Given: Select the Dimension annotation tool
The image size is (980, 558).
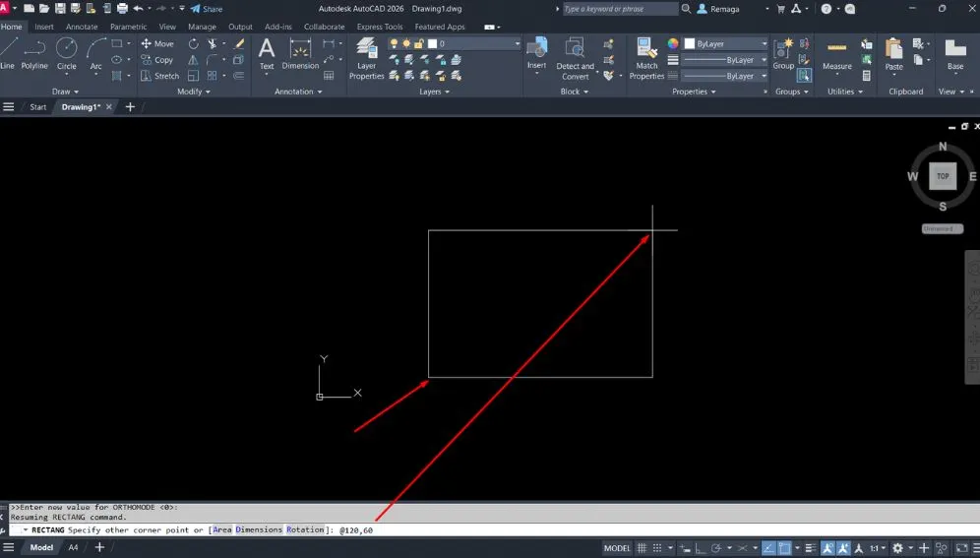Looking at the screenshot, I should 300,53.
